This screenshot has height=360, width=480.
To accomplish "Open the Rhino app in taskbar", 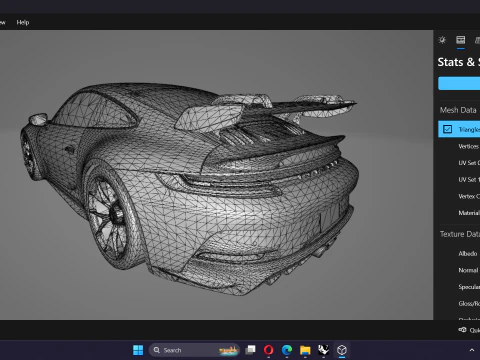I will (323, 350).
